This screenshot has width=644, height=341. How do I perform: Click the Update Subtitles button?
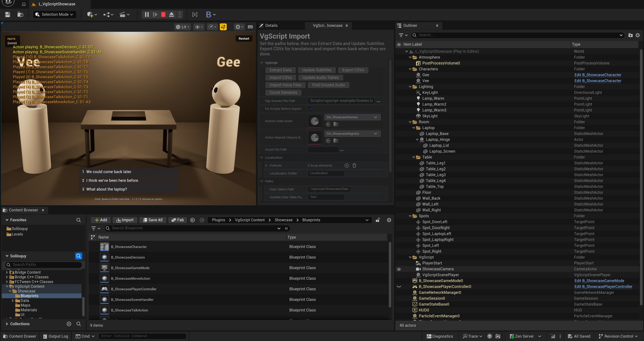(317, 70)
